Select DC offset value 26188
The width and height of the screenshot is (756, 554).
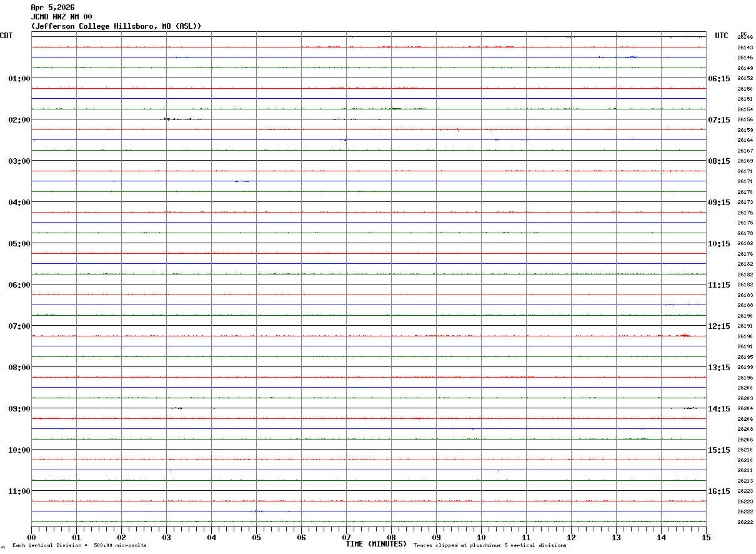pyautogui.click(x=745, y=305)
